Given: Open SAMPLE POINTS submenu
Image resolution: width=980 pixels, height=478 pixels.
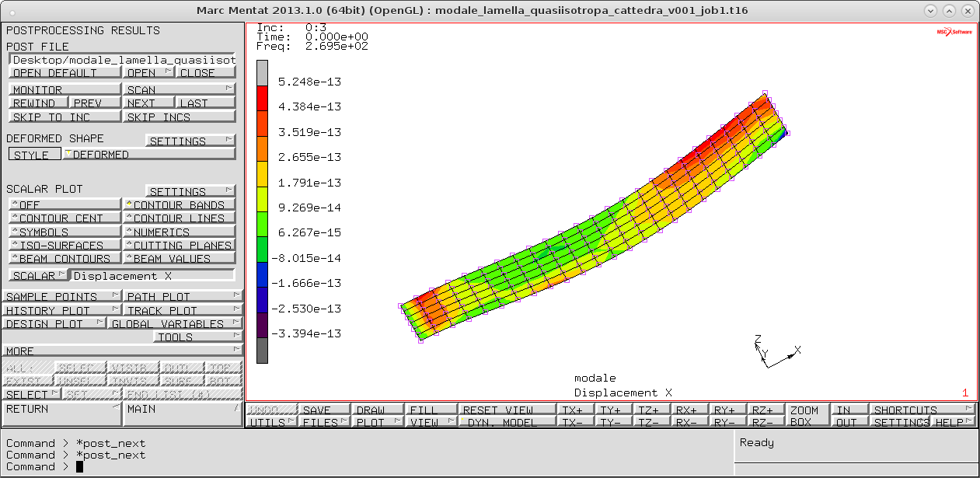Looking at the screenshot, I should pyautogui.click(x=61, y=296).
